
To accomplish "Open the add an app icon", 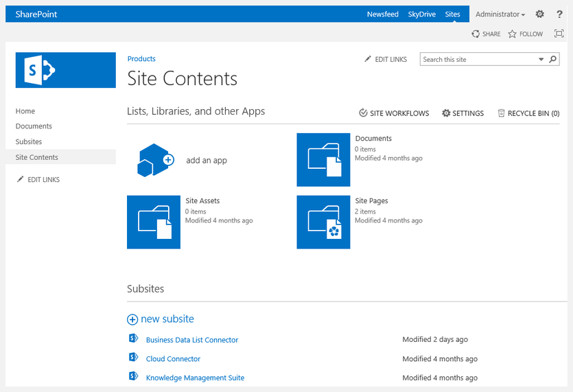I will coord(155,160).
